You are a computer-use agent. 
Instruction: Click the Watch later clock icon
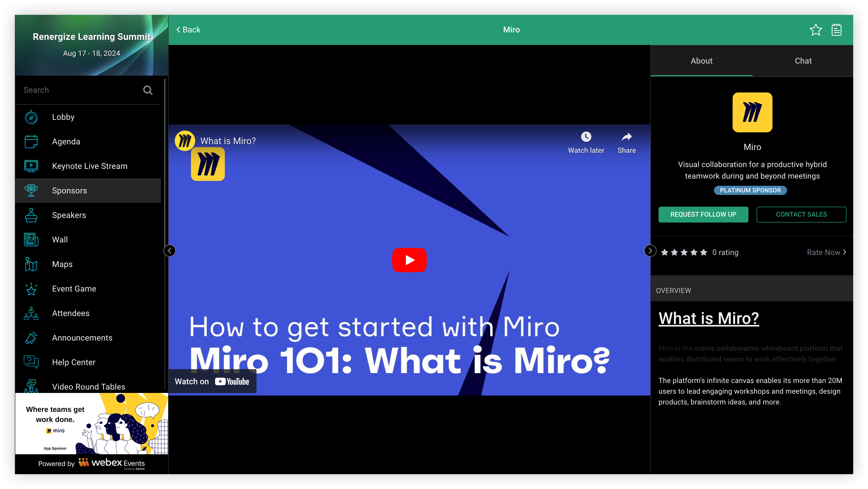pyautogui.click(x=586, y=137)
